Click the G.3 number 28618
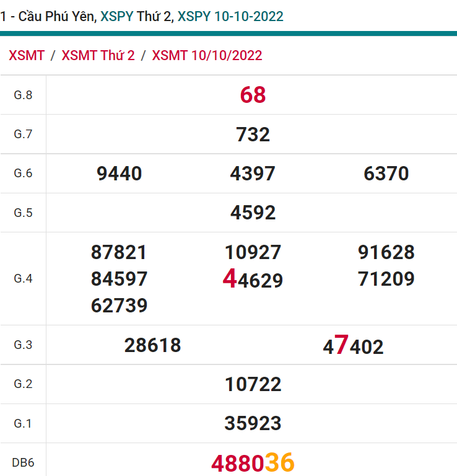This screenshot has height=476, width=457. (x=152, y=345)
